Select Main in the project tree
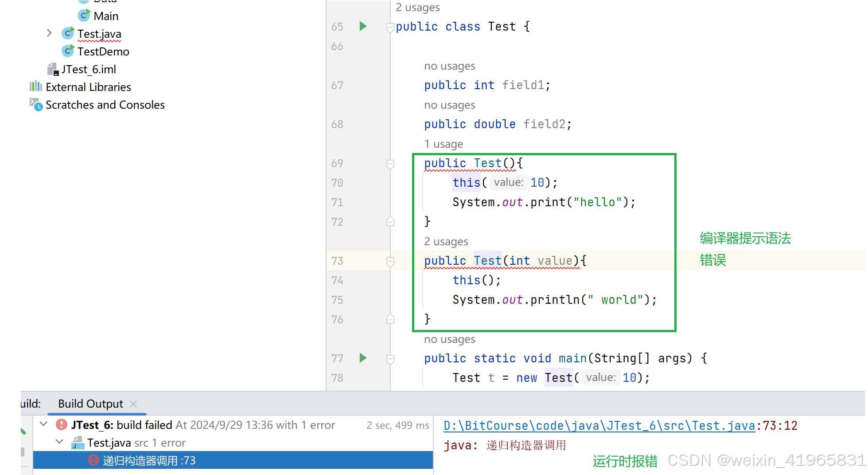 106,16
